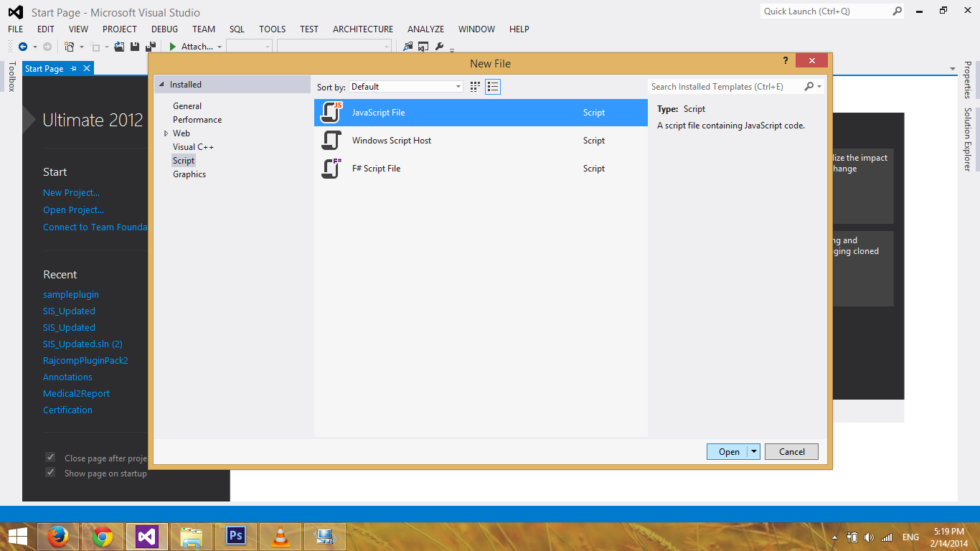Click the Quick Launch search magnifier icon
The image size is (980, 551).
(x=897, y=11)
